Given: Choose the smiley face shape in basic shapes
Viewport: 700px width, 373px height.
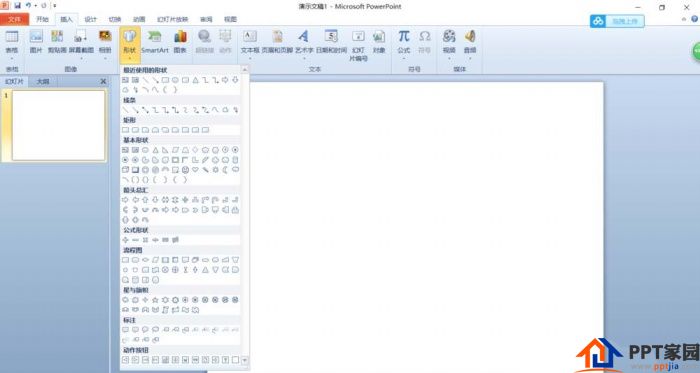Looking at the screenshot, I should coord(185,170).
